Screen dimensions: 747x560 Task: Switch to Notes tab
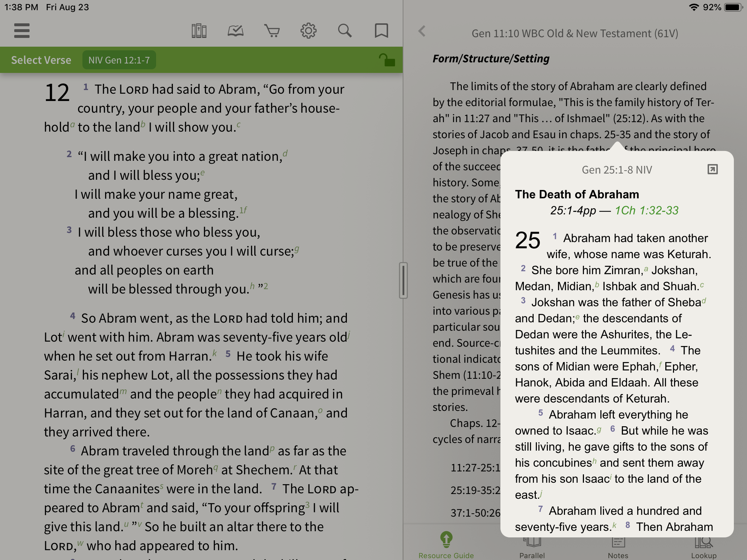[x=618, y=547]
